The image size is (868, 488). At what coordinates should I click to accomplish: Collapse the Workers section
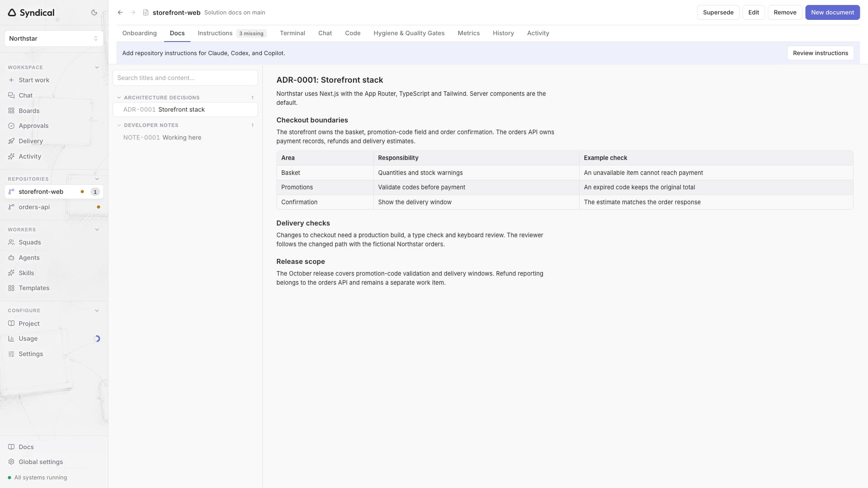(97, 230)
